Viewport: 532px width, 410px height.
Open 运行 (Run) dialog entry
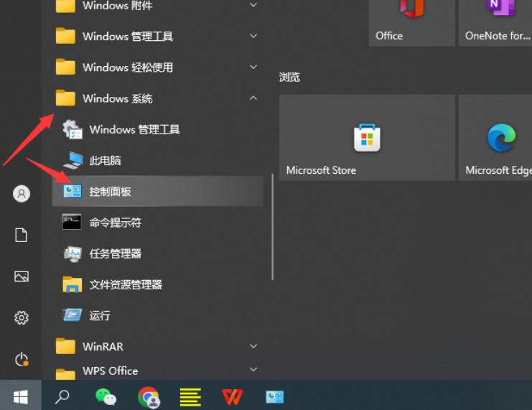click(158, 315)
